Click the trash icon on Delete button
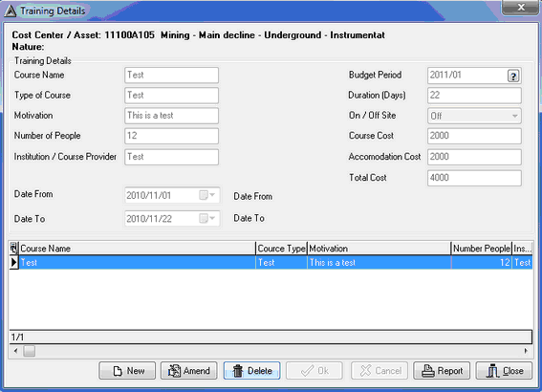This screenshot has width=542, height=392. [238, 371]
